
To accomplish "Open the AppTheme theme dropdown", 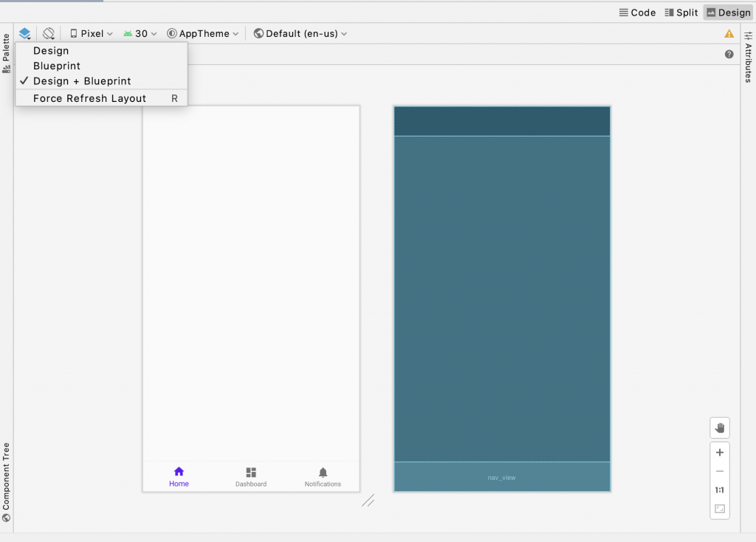I will click(x=202, y=33).
